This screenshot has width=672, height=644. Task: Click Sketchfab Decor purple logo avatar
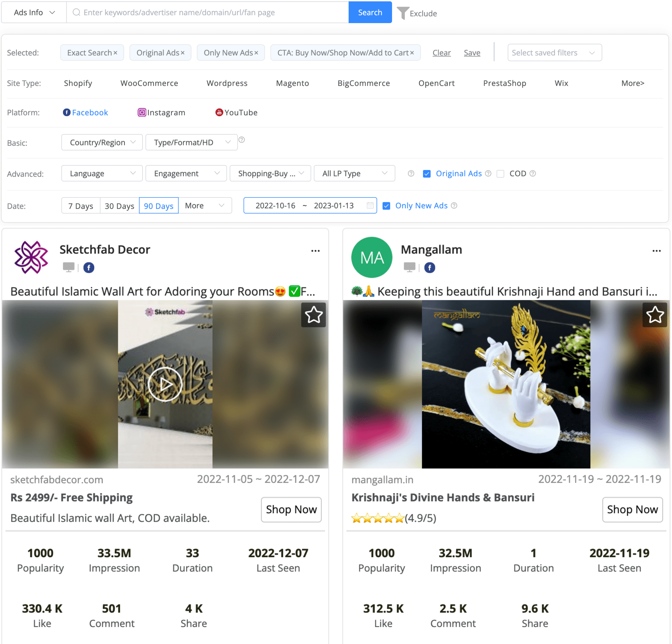(31, 257)
